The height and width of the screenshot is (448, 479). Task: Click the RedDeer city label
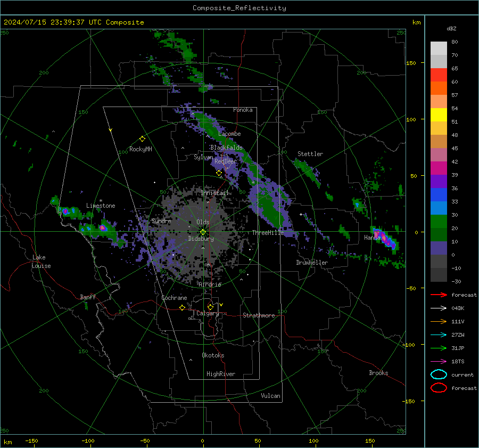tap(226, 161)
